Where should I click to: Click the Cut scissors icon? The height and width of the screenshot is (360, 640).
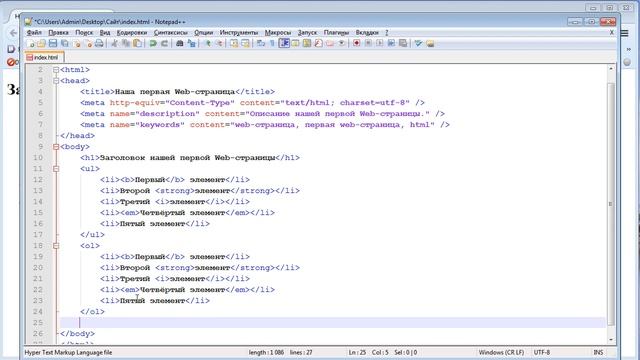click(x=114, y=43)
